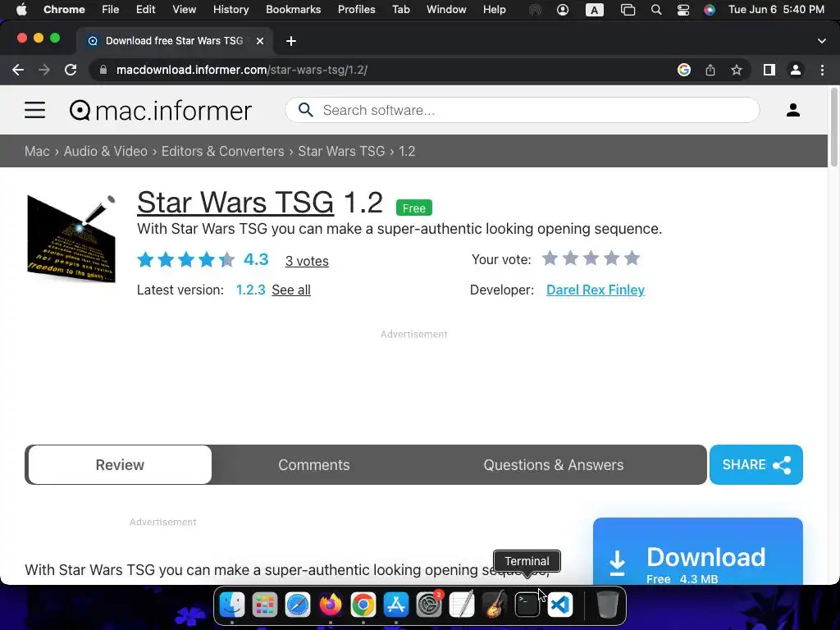Open the Apple menu
The image size is (840, 630).
tap(21, 9)
